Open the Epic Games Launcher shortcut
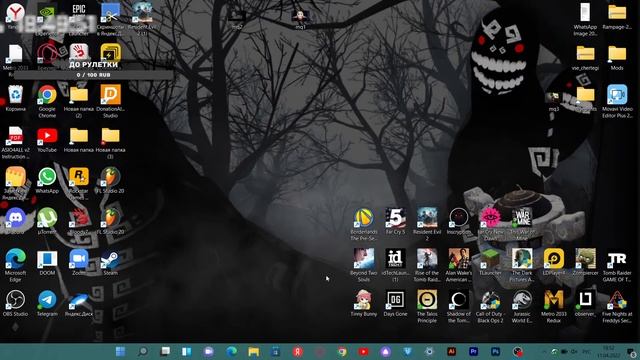 coord(79,12)
